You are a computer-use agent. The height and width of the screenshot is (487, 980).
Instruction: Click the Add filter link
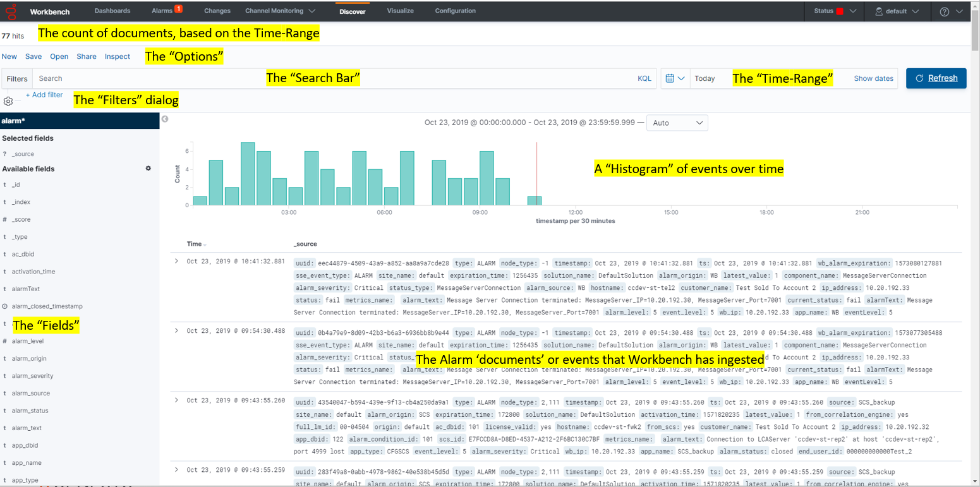(x=44, y=95)
